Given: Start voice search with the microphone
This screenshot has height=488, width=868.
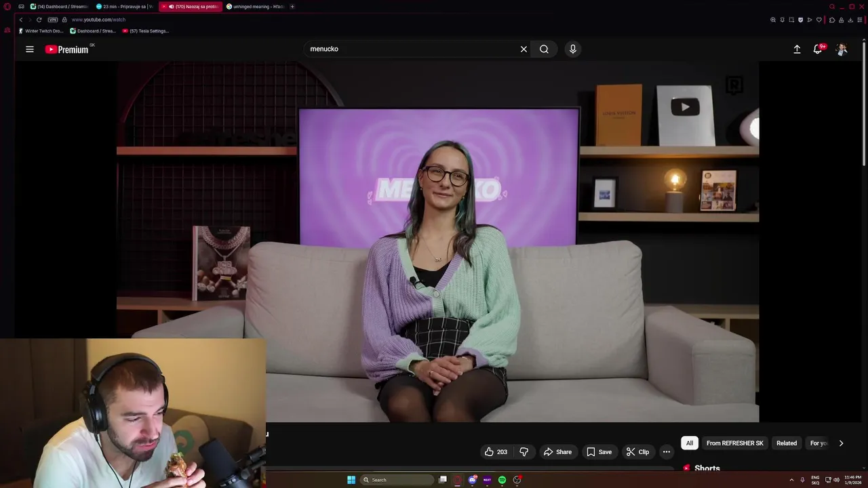Looking at the screenshot, I should 573,49.
